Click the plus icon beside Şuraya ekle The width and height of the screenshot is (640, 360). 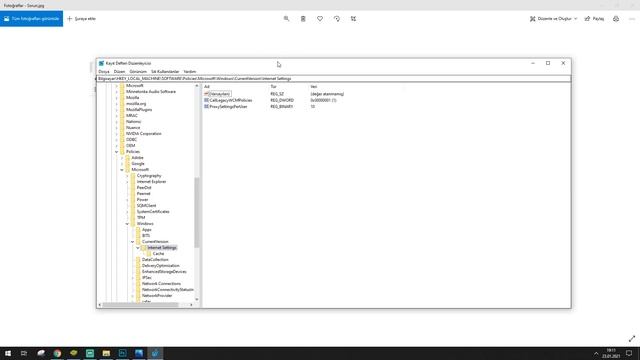click(69, 19)
